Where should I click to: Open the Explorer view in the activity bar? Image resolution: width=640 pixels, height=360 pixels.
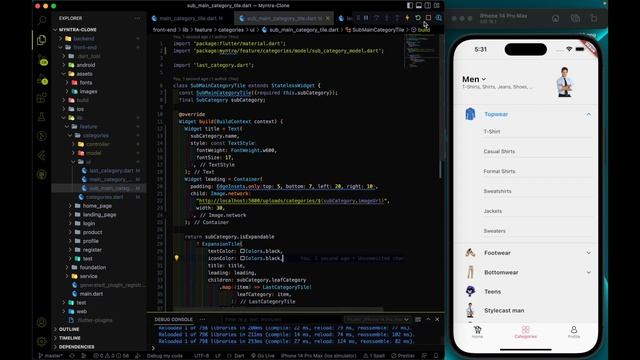42,40
